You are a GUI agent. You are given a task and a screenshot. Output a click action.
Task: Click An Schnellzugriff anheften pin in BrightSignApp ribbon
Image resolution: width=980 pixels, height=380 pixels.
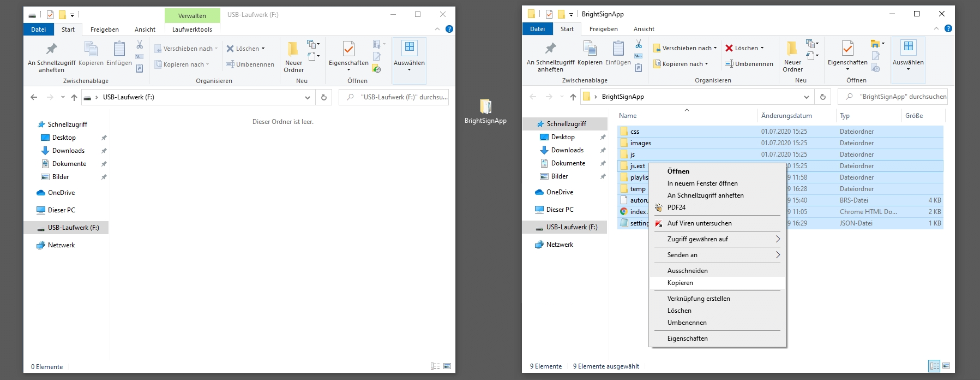[550, 49]
